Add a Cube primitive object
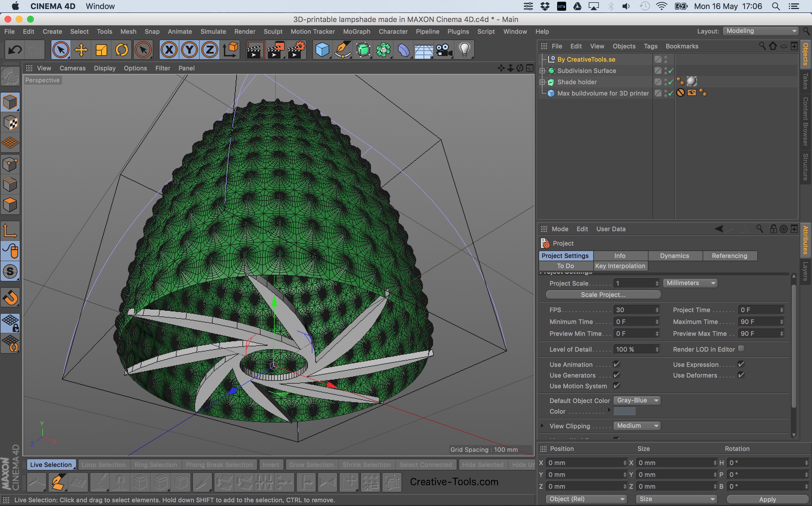This screenshot has height=506, width=812. (x=322, y=50)
